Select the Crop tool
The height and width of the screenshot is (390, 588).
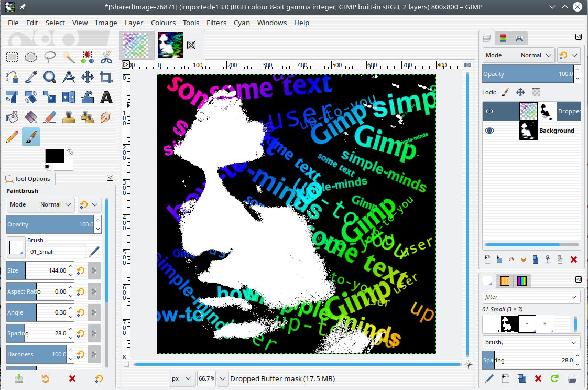pos(106,77)
